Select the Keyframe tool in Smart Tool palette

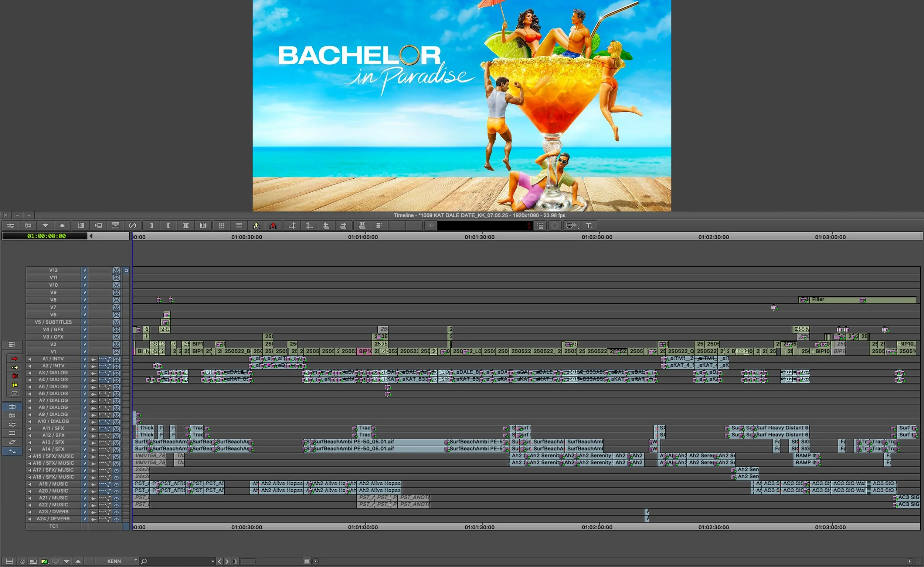point(15,394)
